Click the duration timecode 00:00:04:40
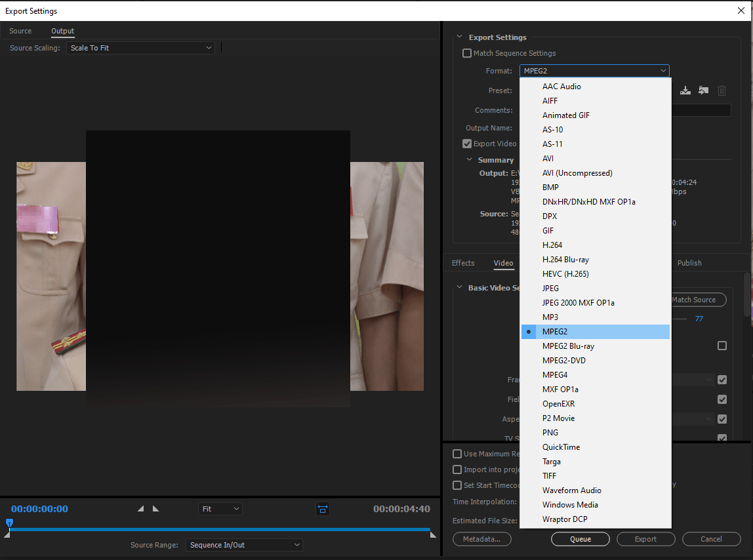 click(401, 509)
